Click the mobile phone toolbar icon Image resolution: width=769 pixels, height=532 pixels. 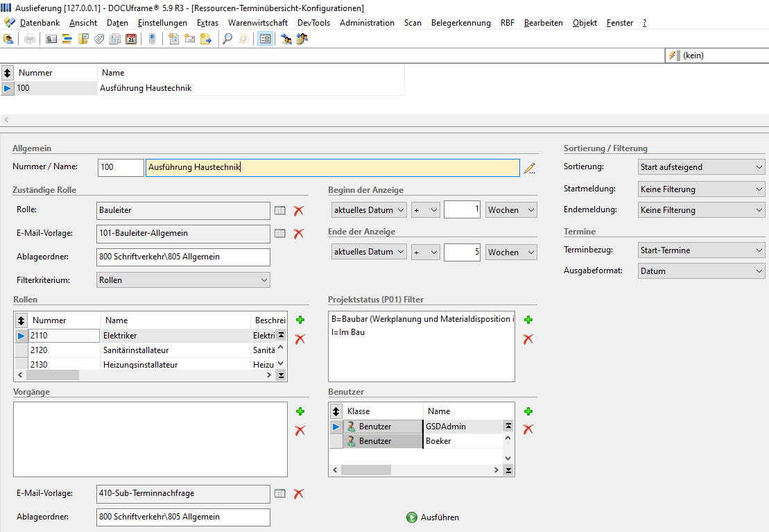click(153, 40)
